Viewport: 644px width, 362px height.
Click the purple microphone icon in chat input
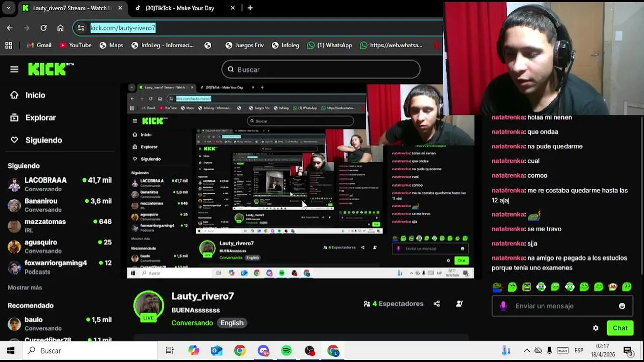coord(503,306)
